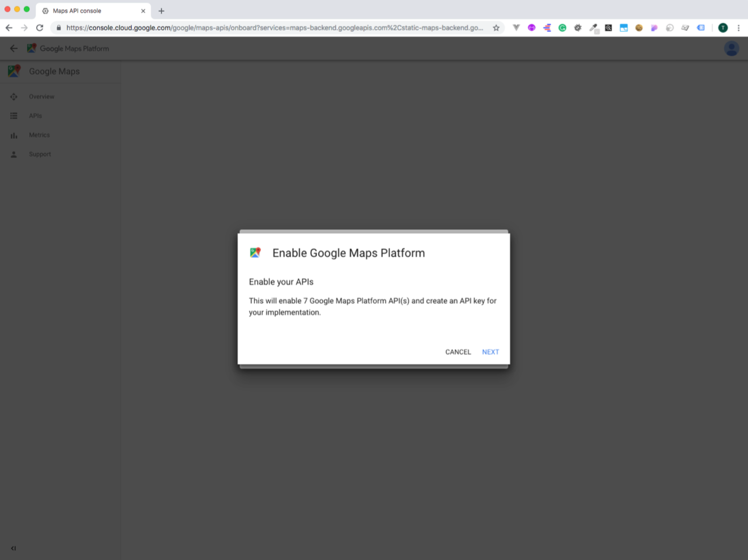Click the blue tag extension icon

pyautogui.click(x=701, y=28)
